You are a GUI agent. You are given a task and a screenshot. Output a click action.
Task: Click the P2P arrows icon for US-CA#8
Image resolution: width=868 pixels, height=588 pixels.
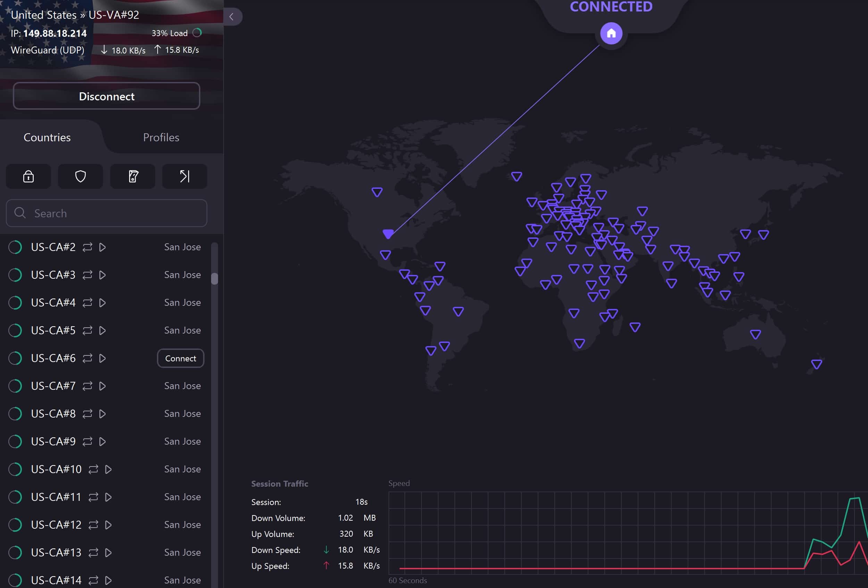pyautogui.click(x=87, y=414)
